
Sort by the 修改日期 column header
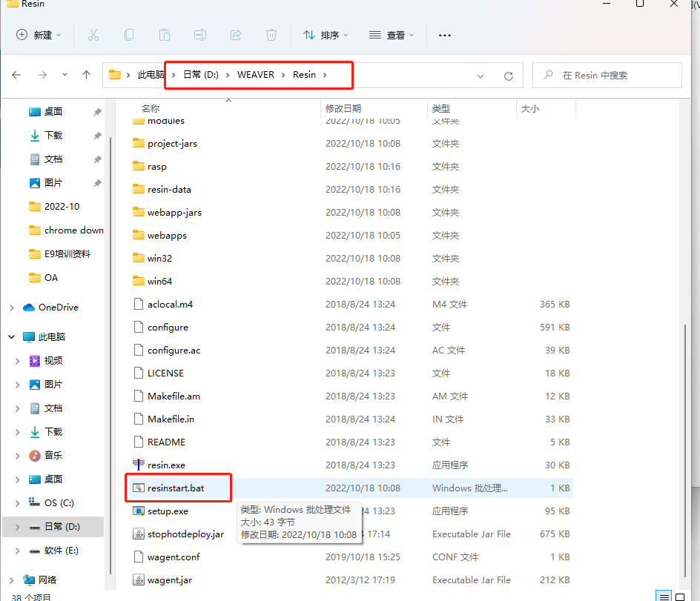pyautogui.click(x=343, y=108)
